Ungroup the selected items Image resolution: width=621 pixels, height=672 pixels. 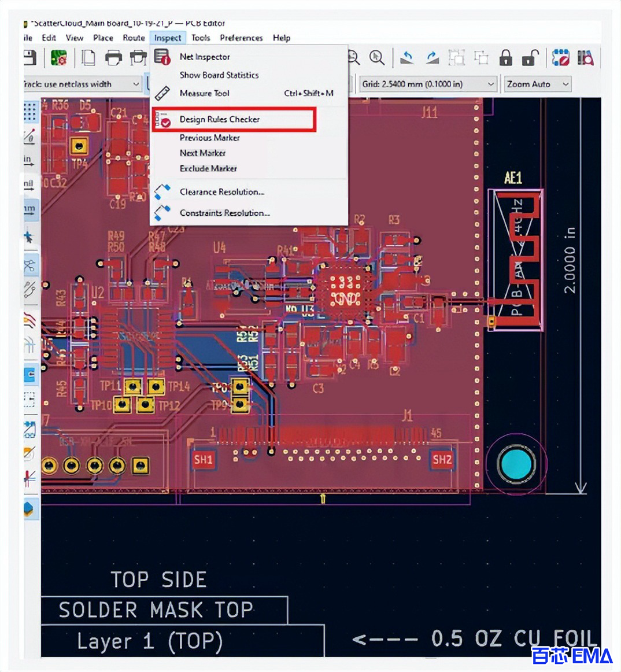click(481, 57)
